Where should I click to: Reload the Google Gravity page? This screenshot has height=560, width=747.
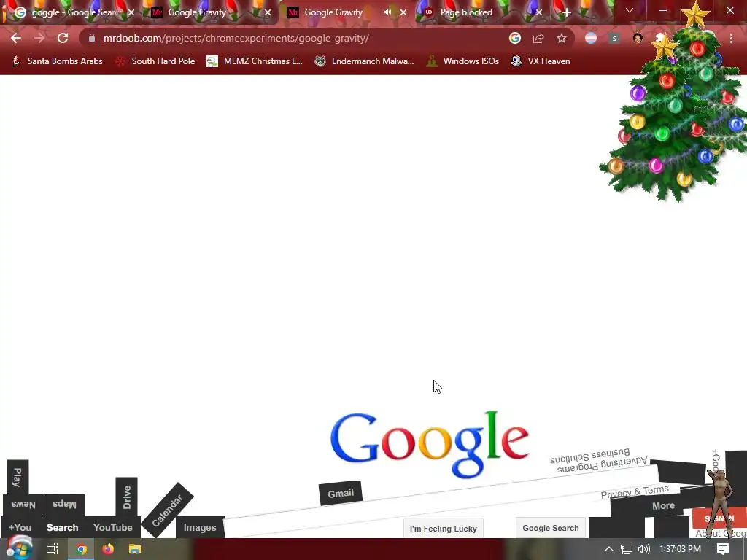[x=63, y=38]
